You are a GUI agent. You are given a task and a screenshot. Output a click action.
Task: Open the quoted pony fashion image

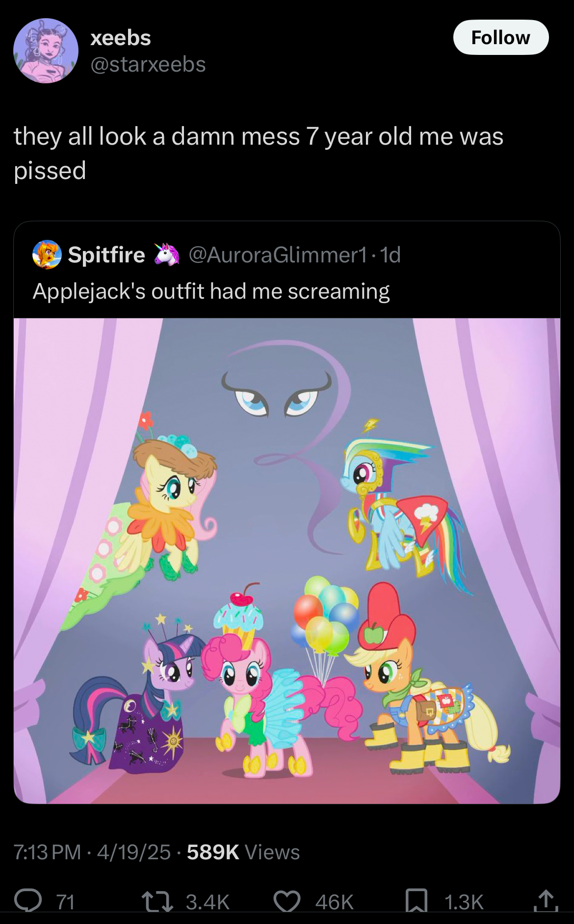287,560
